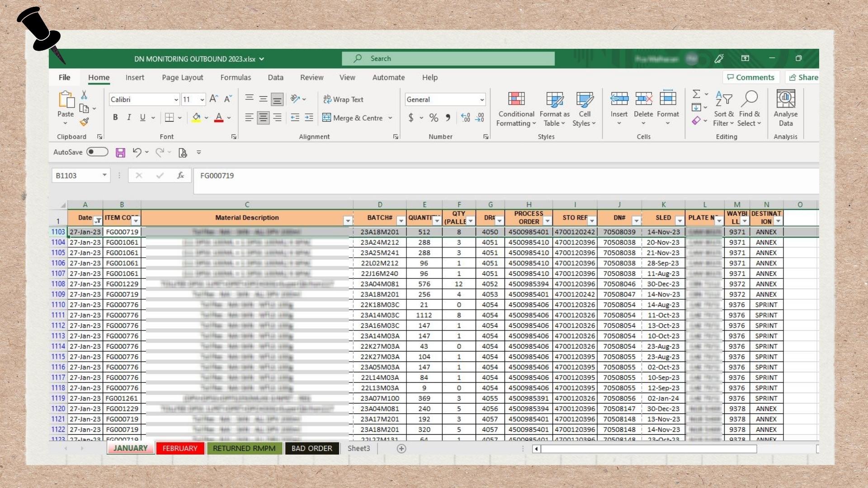Toggle the AutoSave switch

click(97, 152)
